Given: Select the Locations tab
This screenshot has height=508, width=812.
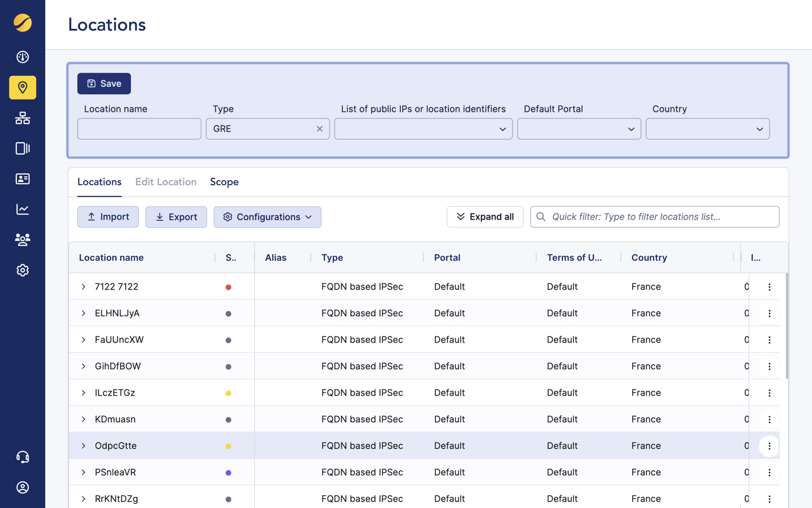Looking at the screenshot, I should 99,182.
